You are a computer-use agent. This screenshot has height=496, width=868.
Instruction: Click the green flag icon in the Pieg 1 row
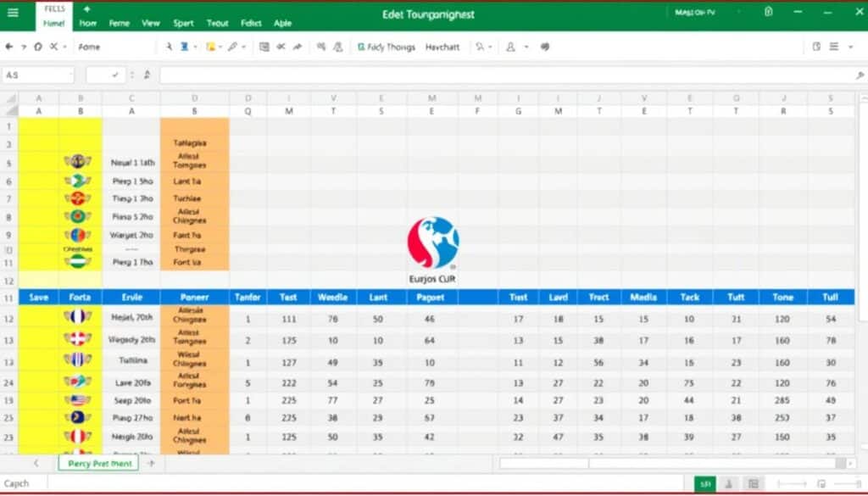click(x=78, y=261)
